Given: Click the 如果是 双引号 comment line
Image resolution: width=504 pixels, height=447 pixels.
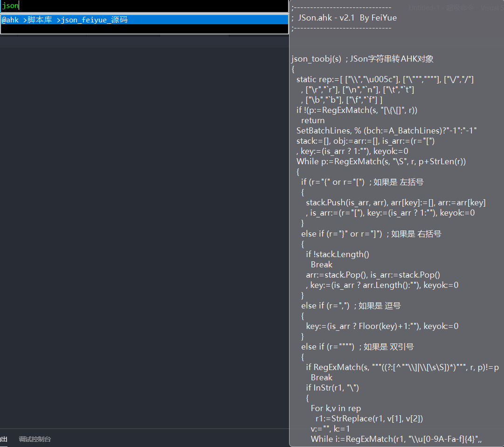Looking at the screenshot, I should point(357,347).
